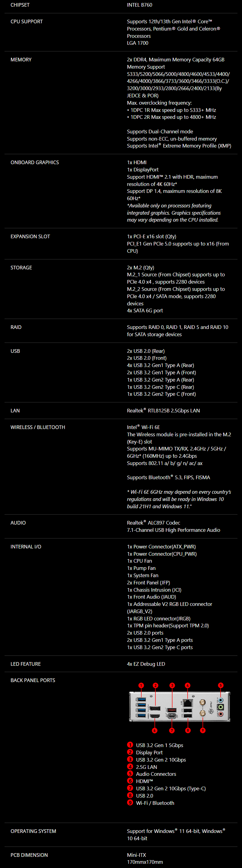242x868 pixels.
Task: Click red marker 9 below the antenna connectors
Action: tap(203, 730)
